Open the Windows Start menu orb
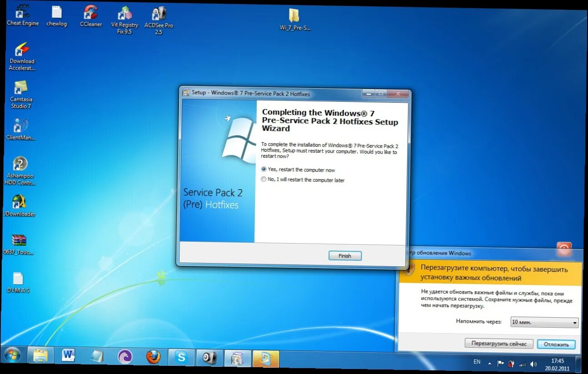The image size is (588, 374). [12, 356]
